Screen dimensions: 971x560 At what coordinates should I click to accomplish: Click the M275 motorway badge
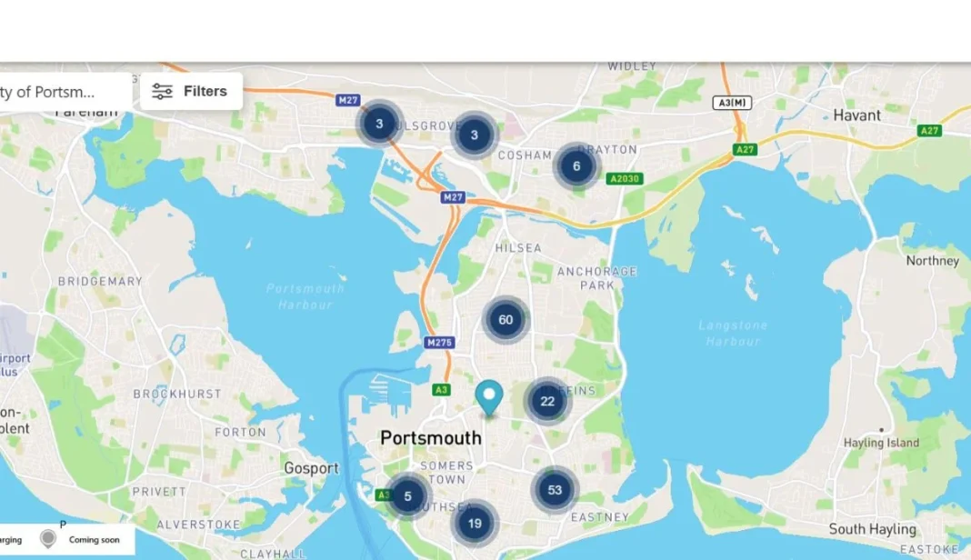[440, 343]
